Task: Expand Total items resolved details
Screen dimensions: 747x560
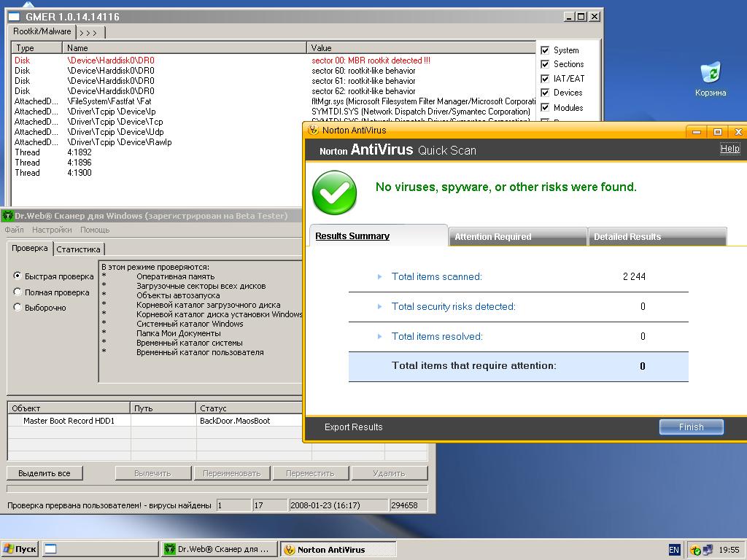Action: pos(379,336)
